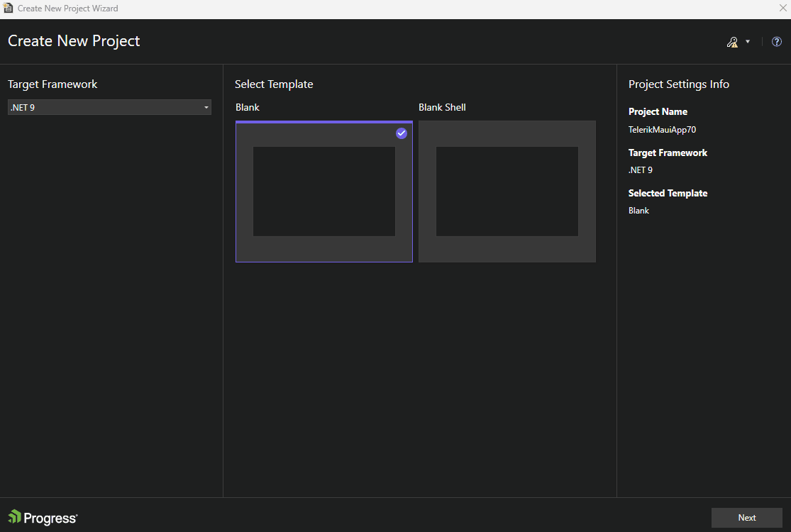Click the Project Name label
The width and height of the screenshot is (791, 532).
[x=658, y=111]
